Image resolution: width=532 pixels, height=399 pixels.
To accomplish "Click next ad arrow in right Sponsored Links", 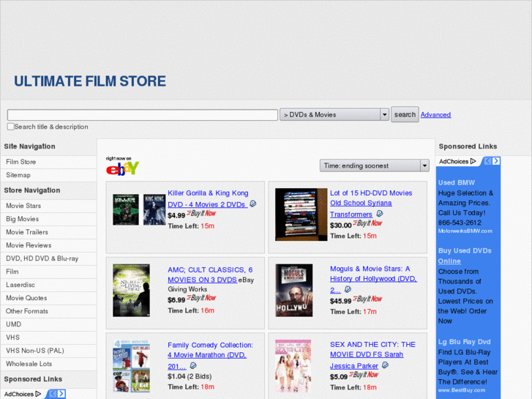I will click(x=496, y=161).
